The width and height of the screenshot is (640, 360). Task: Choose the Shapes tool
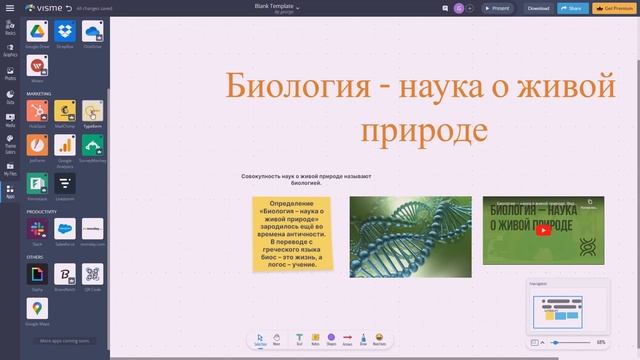pos(331,340)
